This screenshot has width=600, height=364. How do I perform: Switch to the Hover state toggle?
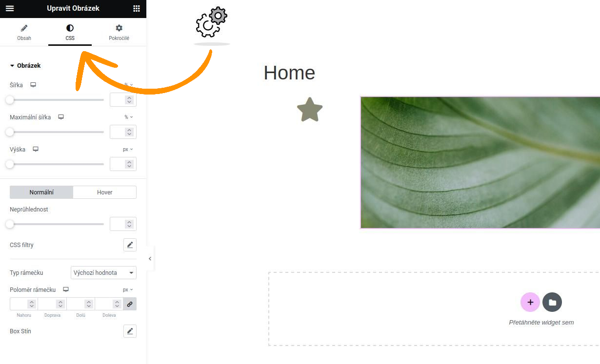pos(105,192)
